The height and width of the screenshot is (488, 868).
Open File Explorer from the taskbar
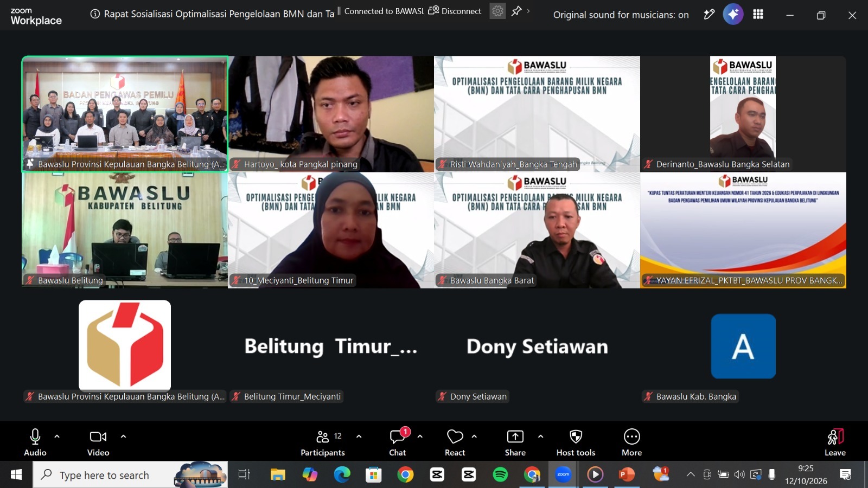coord(278,475)
